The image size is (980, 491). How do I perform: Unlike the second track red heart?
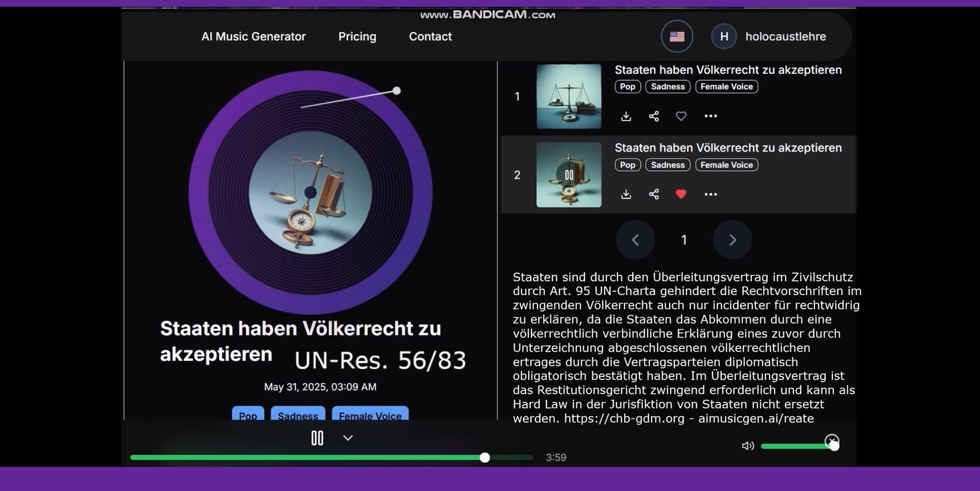tap(681, 194)
